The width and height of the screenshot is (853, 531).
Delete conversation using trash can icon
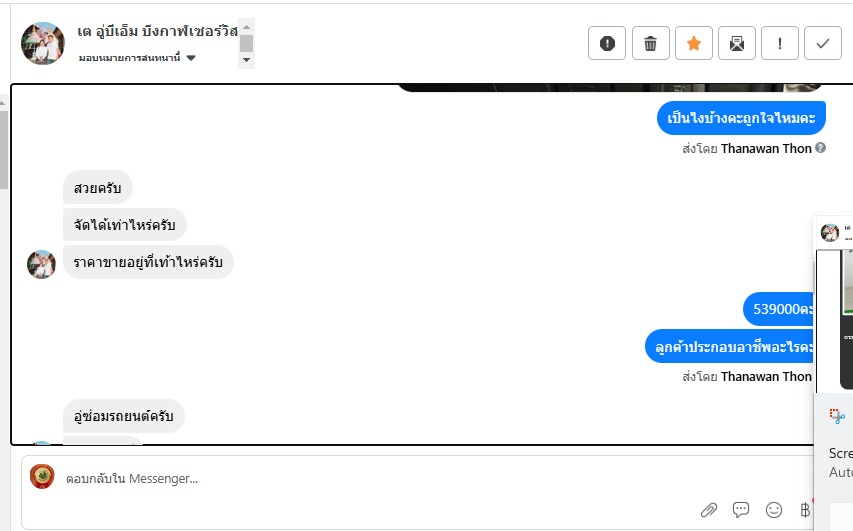pos(651,44)
